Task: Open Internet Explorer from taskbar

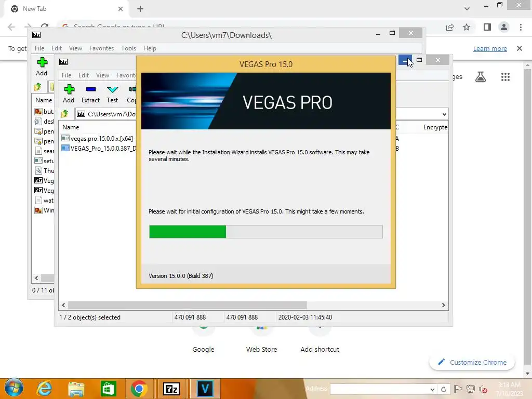Action: 44,389
